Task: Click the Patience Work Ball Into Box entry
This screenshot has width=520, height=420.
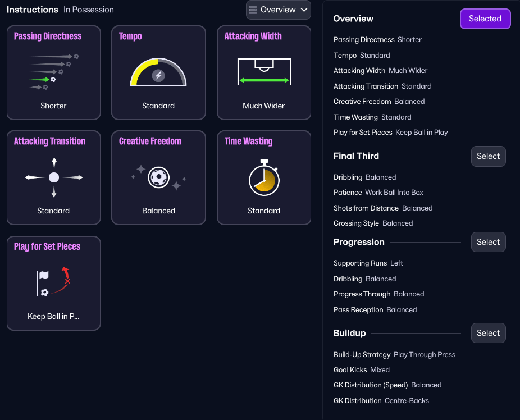Action: pos(378,193)
